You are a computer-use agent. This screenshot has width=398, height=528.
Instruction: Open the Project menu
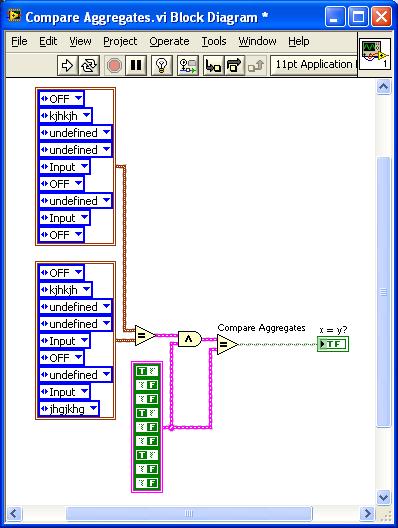[x=120, y=41]
